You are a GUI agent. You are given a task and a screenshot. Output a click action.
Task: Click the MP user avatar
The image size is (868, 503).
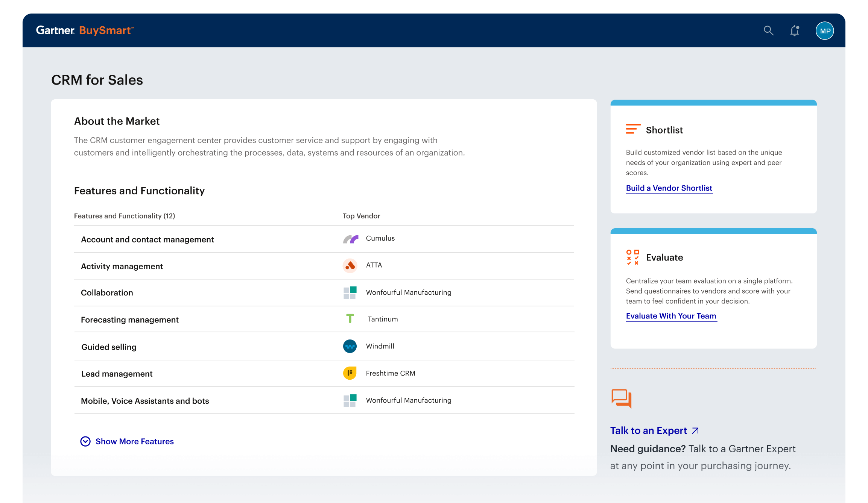click(x=824, y=30)
